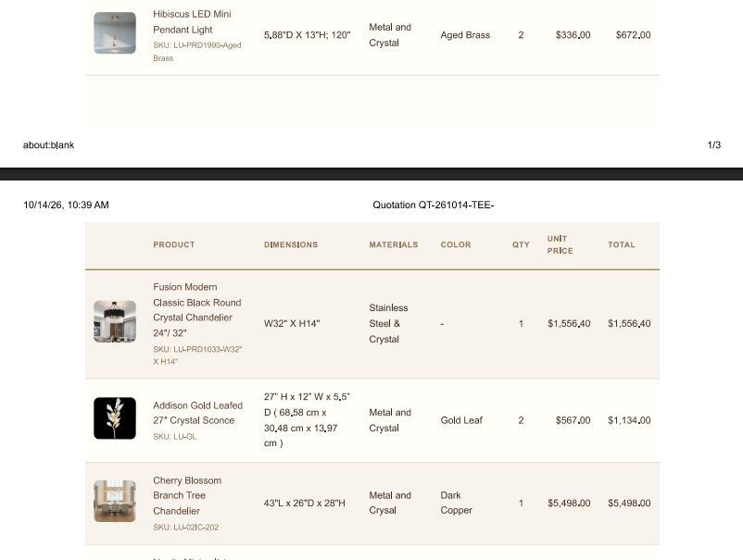Image resolution: width=743 pixels, height=560 pixels.
Task: Click the QTY column header
Action: click(x=521, y=244)
